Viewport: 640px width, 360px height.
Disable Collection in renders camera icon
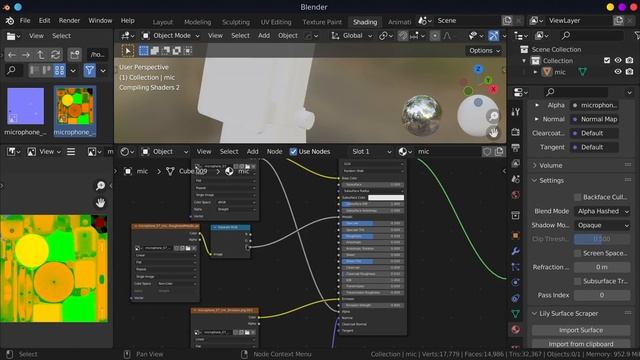pos(629,60)
